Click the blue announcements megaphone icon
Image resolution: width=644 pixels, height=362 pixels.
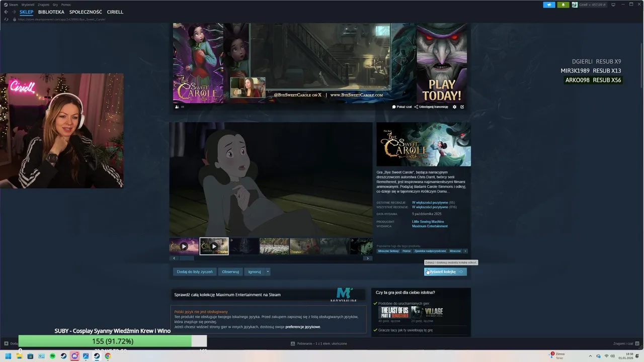pyautogui.click(x=549, y=5)
